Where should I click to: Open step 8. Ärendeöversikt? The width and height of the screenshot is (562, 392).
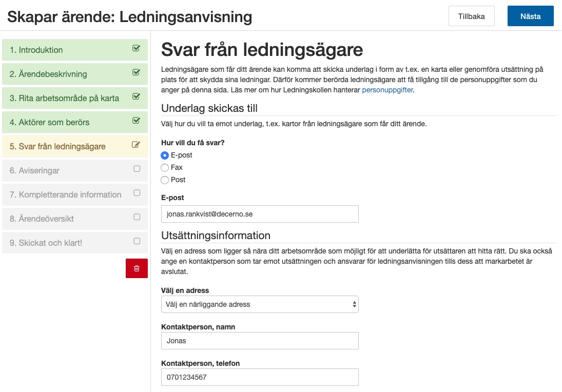click(x=75, y=219)
